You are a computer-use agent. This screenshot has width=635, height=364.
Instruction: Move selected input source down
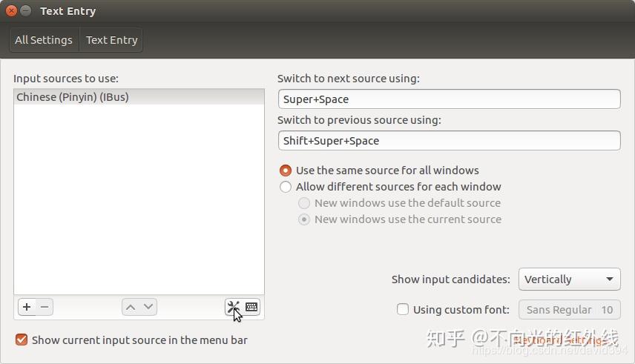click(148, 307)
